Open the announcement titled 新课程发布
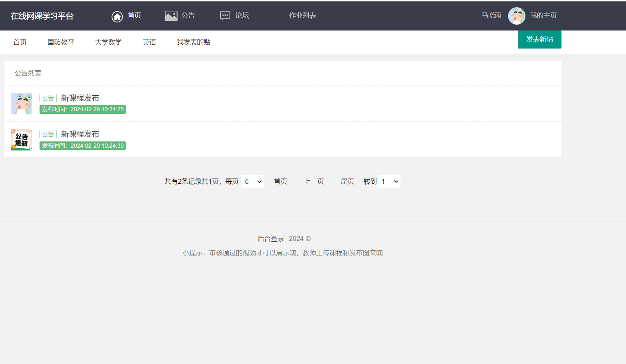Screen dimensions: 626x364 80,98
